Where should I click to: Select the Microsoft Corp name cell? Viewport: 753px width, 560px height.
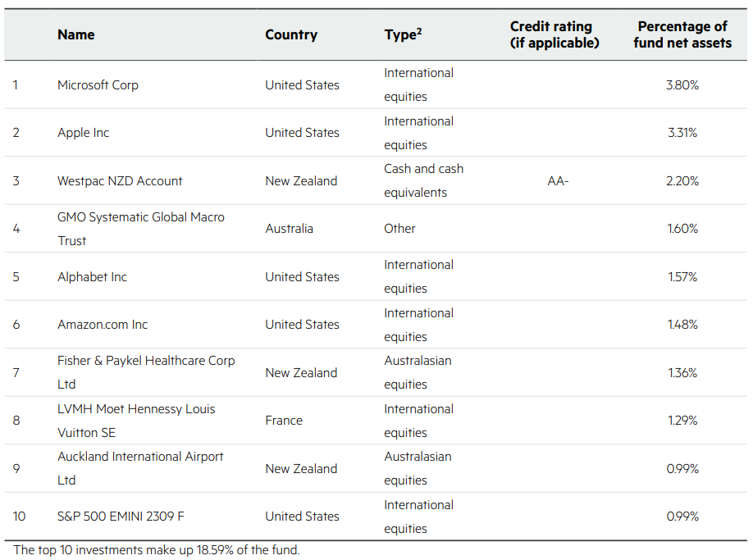(98, 84)
